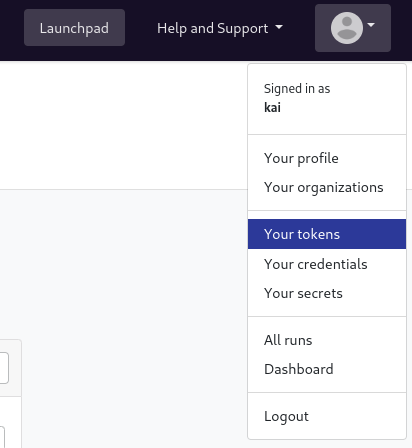Click the Signed in as label

[x=297, y=89]
